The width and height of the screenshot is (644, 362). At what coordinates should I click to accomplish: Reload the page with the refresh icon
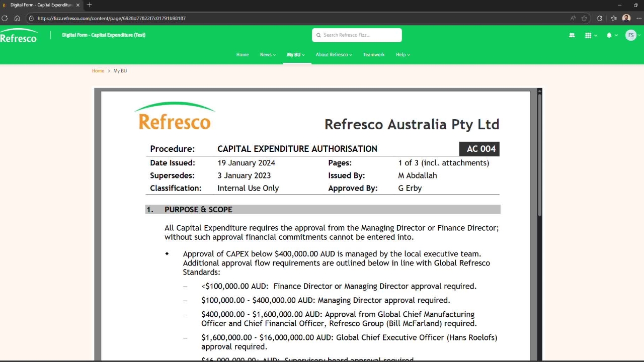(5, 18)
